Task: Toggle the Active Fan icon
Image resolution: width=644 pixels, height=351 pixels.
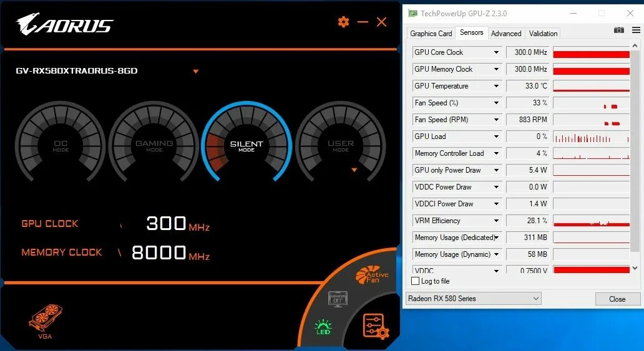Action: pos(372,275)
